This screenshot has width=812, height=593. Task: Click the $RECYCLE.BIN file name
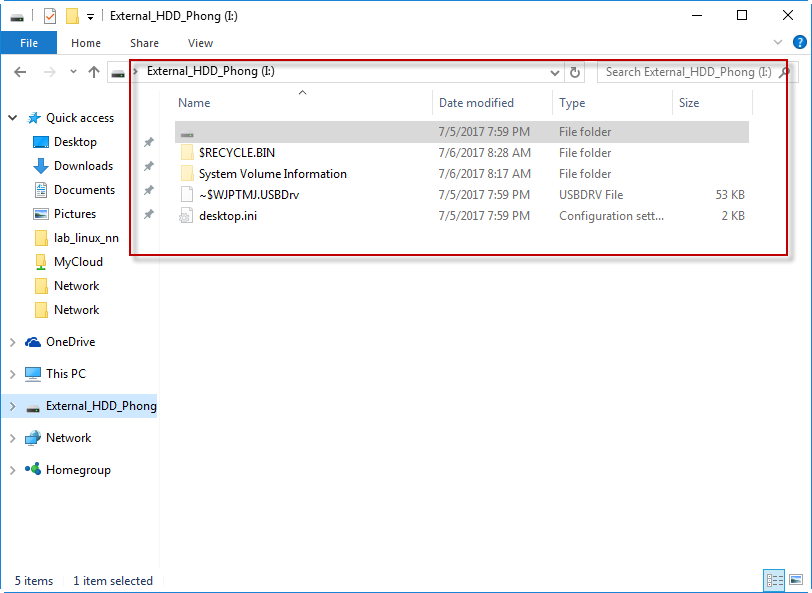[x=237, y=153]
